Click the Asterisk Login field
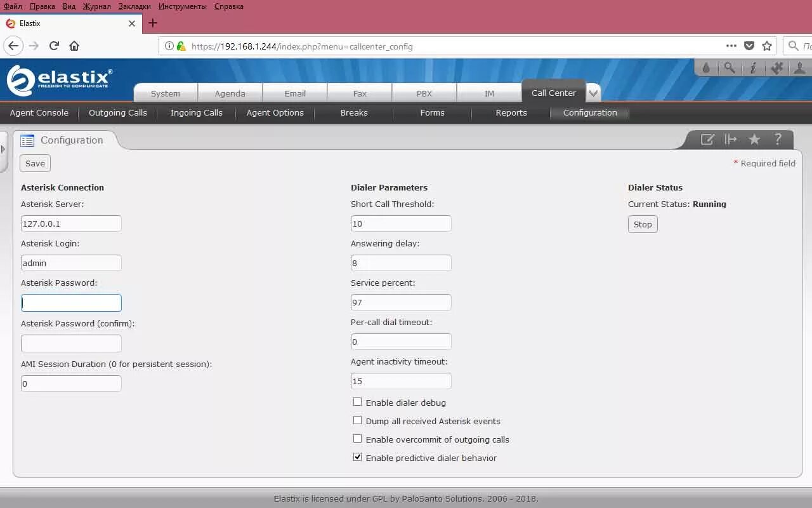Image resolution: width=812 pixels, height=508 pixels. click(71, 263)
